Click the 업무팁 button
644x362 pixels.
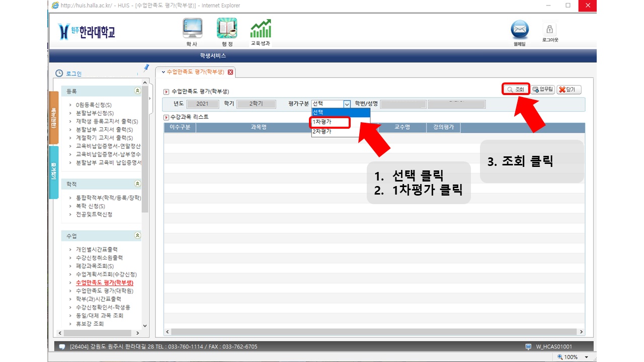tap(543, 89)
